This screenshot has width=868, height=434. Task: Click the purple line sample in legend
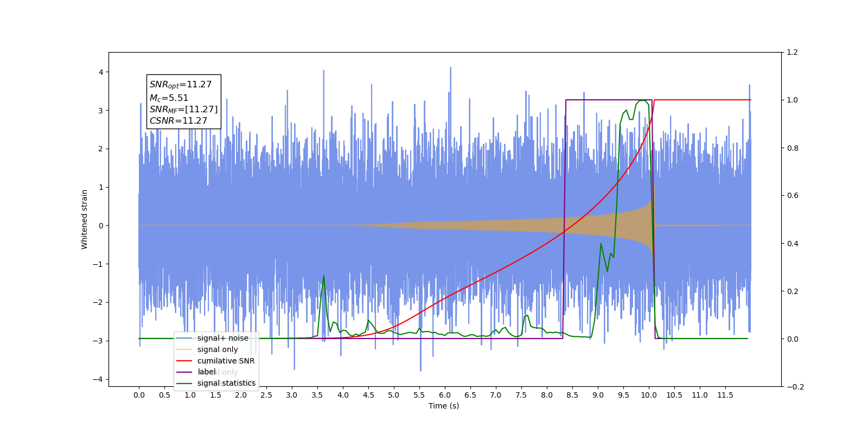[184, 372]
